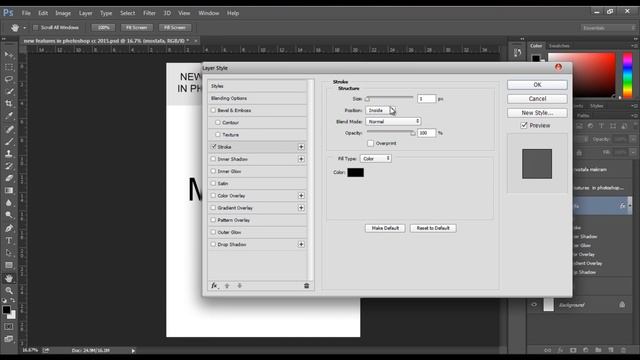This screenshot has height=360, width=640.
Task: Select the Crop tool
Action: [9, 104]
